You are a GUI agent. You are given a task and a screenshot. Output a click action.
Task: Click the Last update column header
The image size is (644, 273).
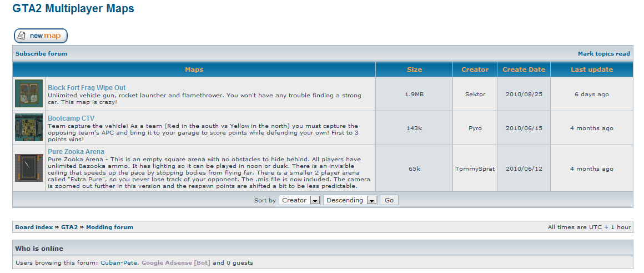[591, 70]
